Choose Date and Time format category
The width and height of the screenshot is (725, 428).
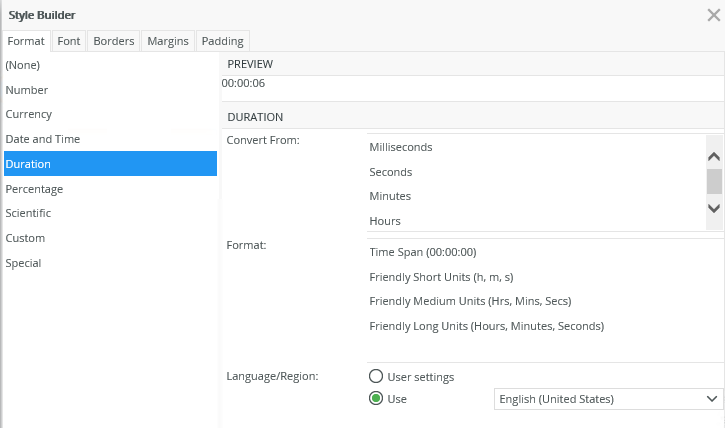point(43,139)
